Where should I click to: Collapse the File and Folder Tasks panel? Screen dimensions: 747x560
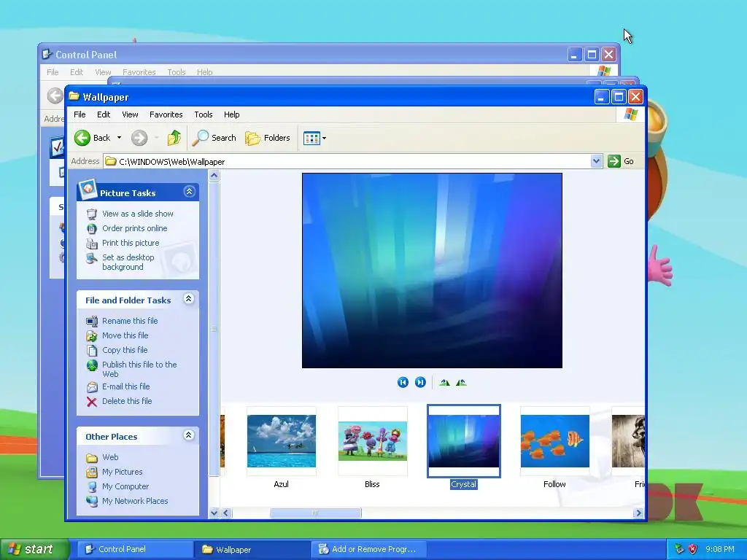[189, 299]
